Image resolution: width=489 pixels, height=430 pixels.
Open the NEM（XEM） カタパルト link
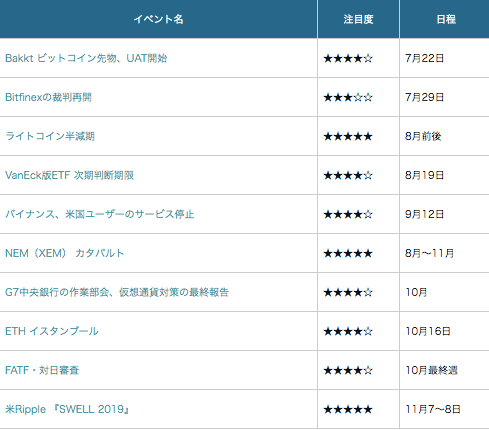coord(64,253)
